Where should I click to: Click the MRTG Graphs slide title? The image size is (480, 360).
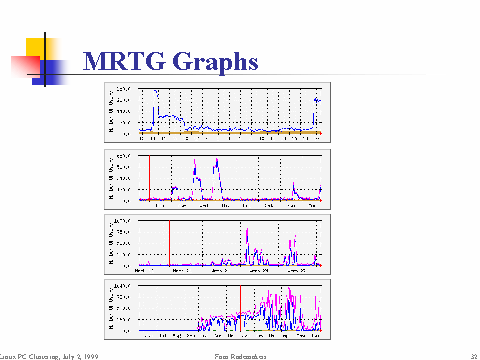170,62
